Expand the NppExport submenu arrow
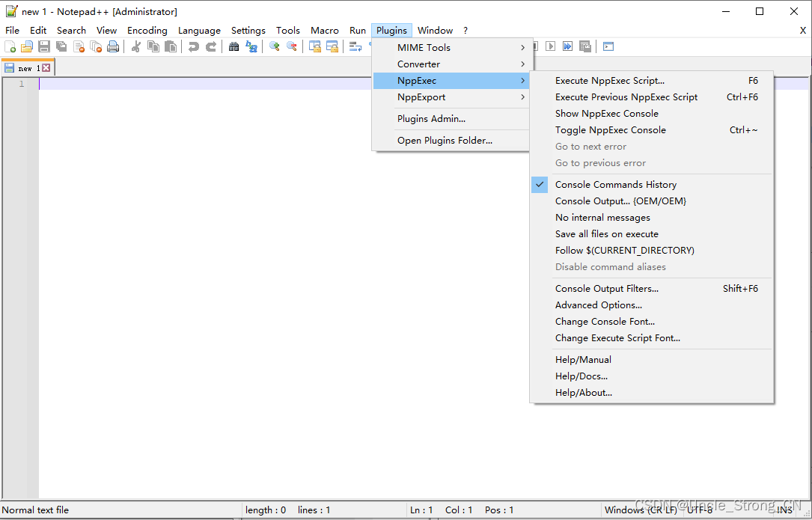812x520 pixels. (x=522, y=97)
